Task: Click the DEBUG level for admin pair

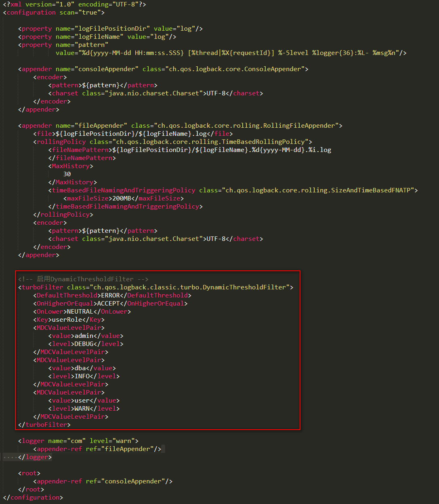Action: (x=83, y=344)
